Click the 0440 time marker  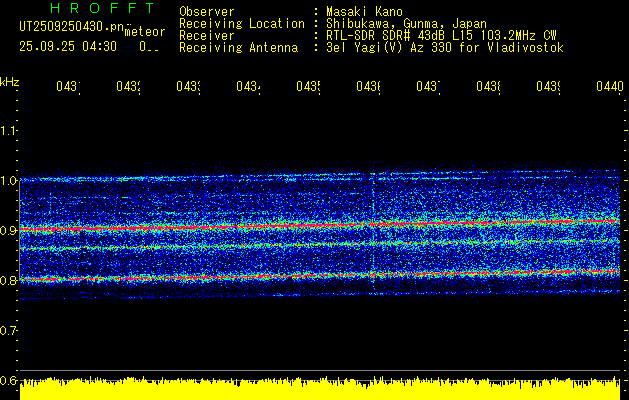(x=610, y=86)
